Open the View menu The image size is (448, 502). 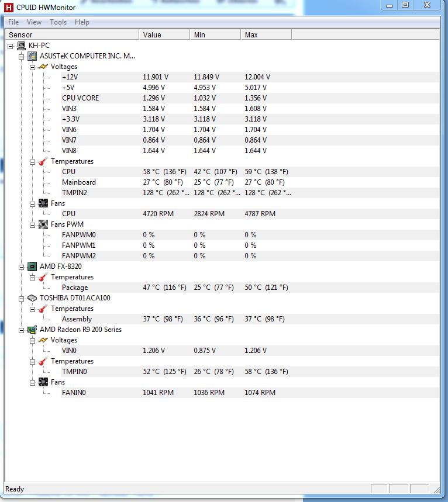click(34, 22)
